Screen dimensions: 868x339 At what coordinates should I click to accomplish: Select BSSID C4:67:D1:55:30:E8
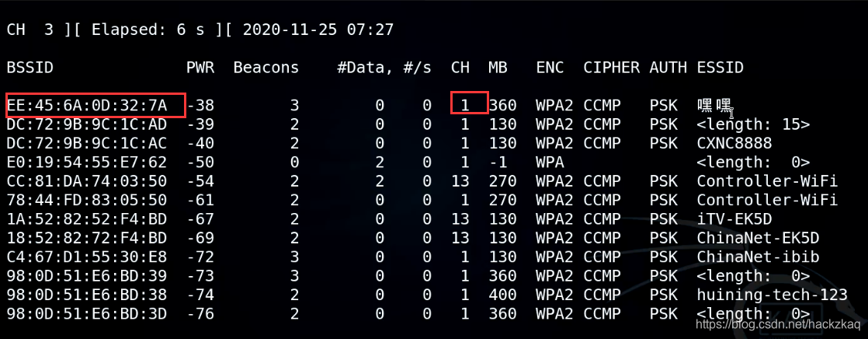[x=87, y=257]
